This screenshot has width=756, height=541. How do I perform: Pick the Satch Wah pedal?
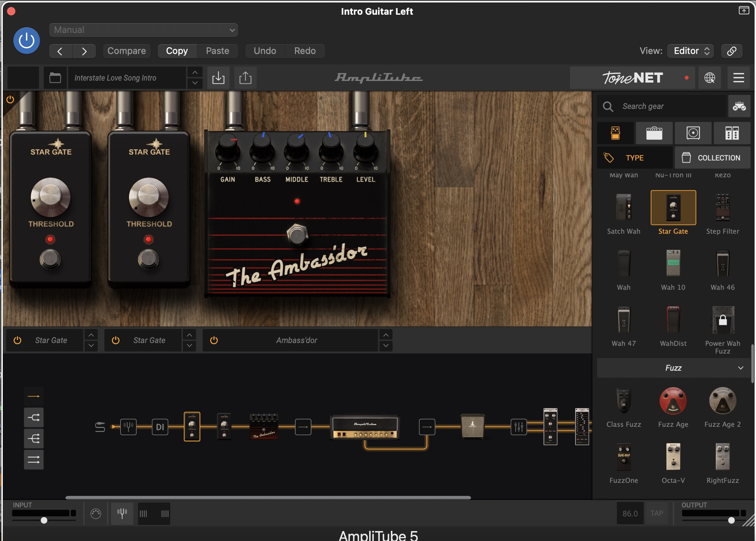click(624, 207)
